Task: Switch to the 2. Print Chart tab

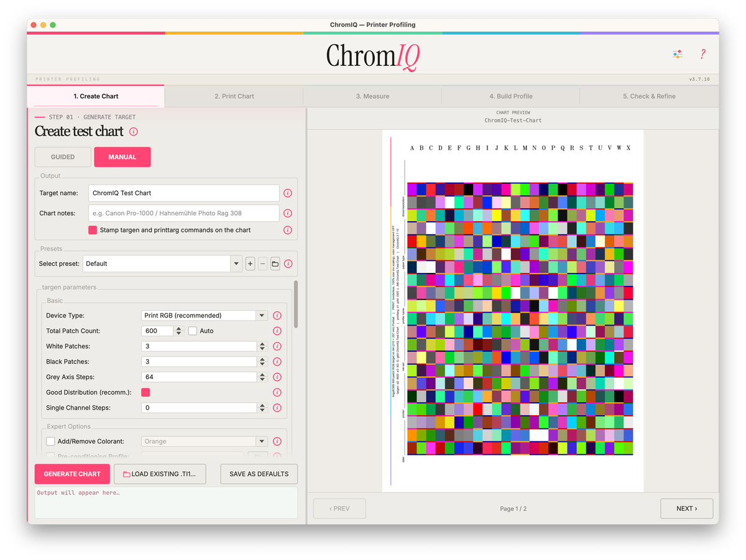Action: tap(234, 96)
